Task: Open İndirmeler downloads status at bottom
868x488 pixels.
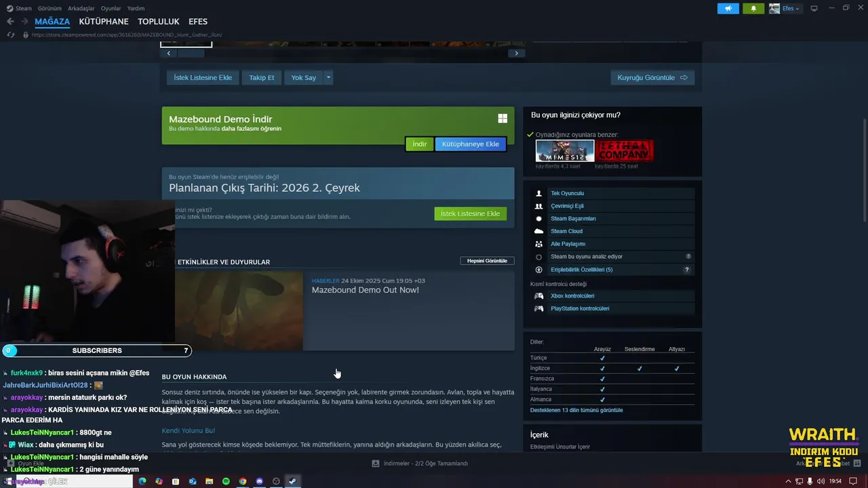Action: click(420, 464)
